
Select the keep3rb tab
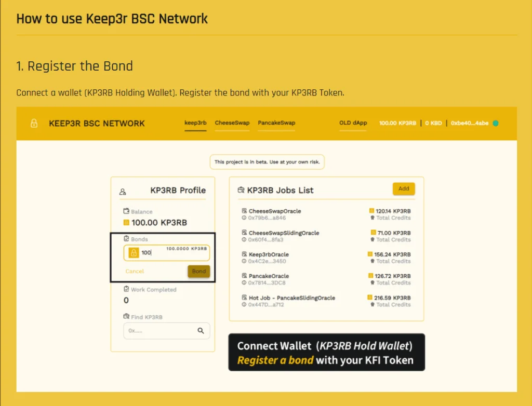pos(195,123)
